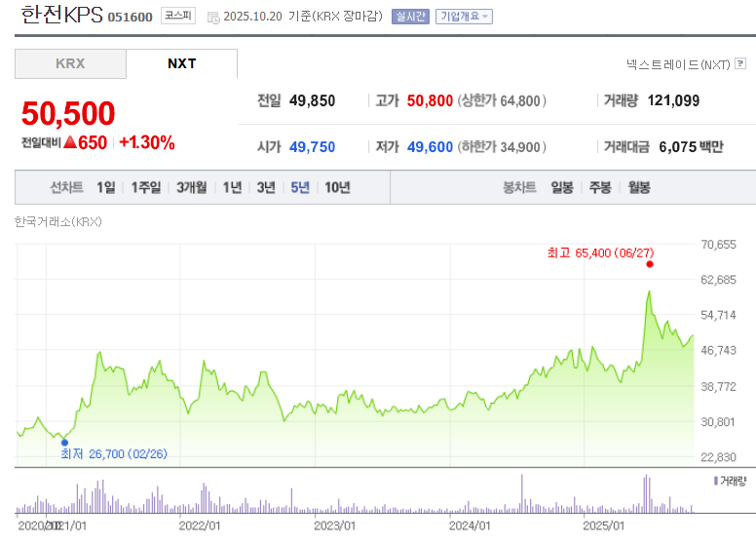
Task: Select the 5년 line chart range
Action: coord(300,187)
